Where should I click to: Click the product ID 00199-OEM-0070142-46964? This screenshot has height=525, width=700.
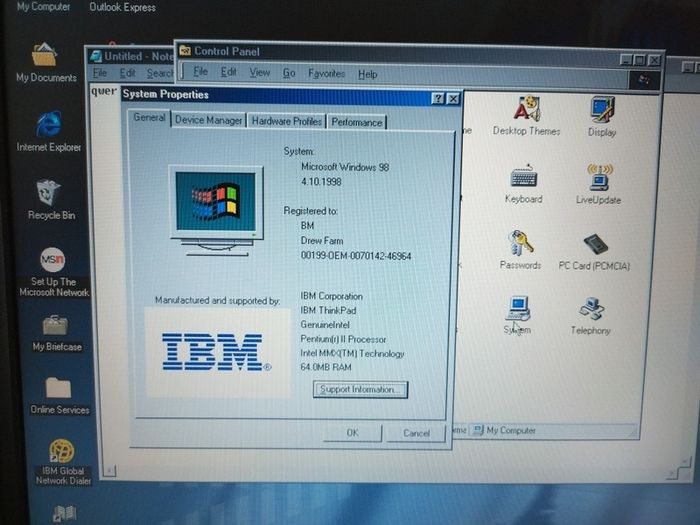tap(356, 256)
